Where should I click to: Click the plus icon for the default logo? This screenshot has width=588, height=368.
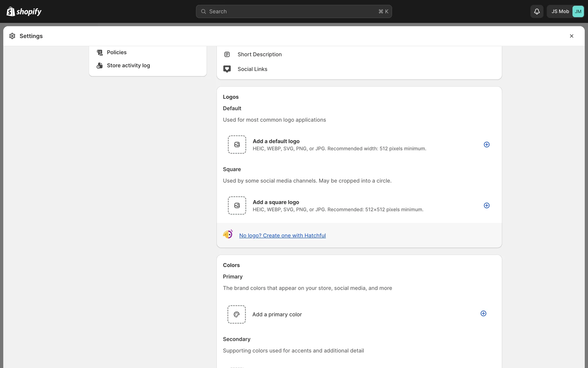click(x=486, y=144)
